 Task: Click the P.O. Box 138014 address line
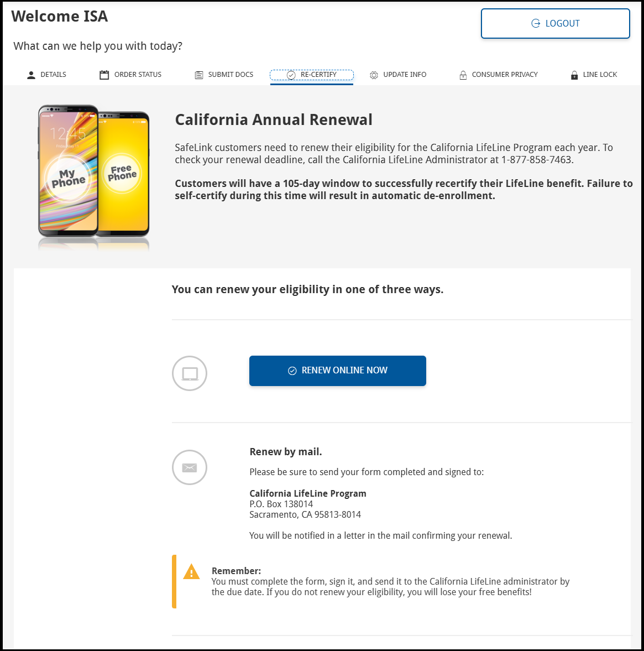coord(281,504)
